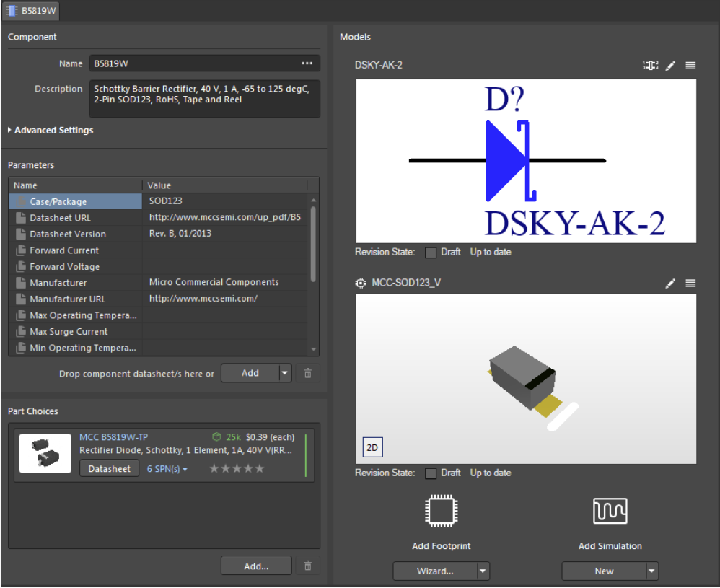Click the Max Surge Current parameter icon

(21, 332)
